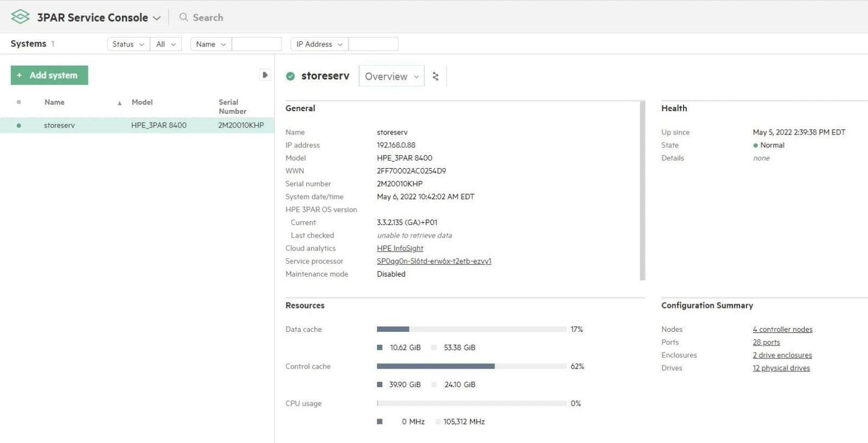
Task: Click the 2M20010KHP serial cell in the list
Action: click(241, 125)
